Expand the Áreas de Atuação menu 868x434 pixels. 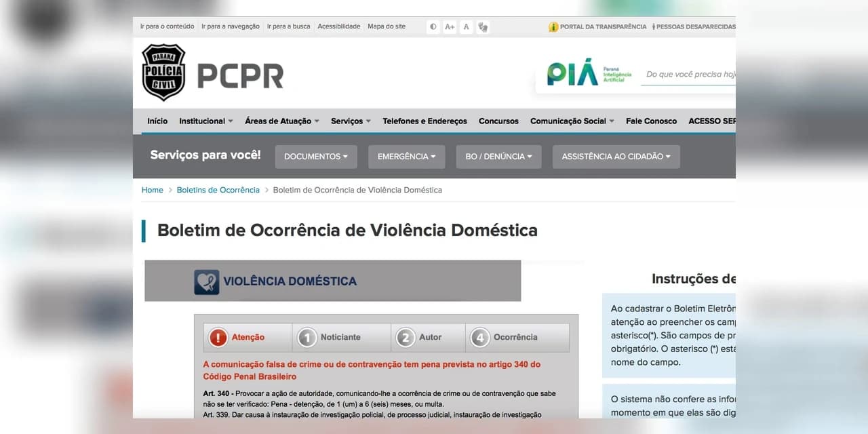[282, 121]
